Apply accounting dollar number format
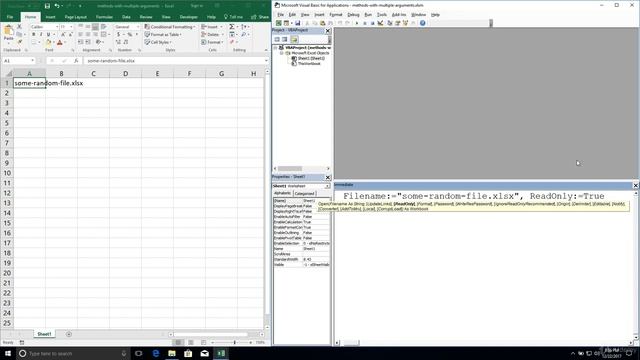640x360 pixels. pos(118,35)
